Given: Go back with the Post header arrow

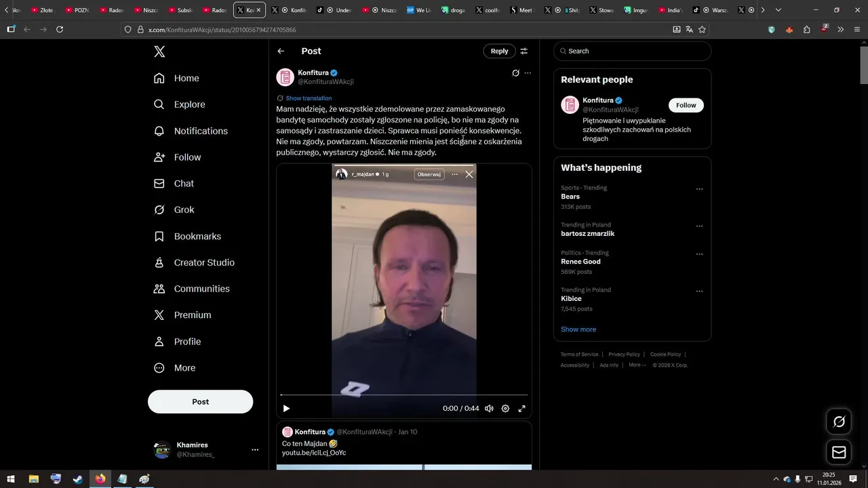Looking at the screenshot, I should coord(281,51).
